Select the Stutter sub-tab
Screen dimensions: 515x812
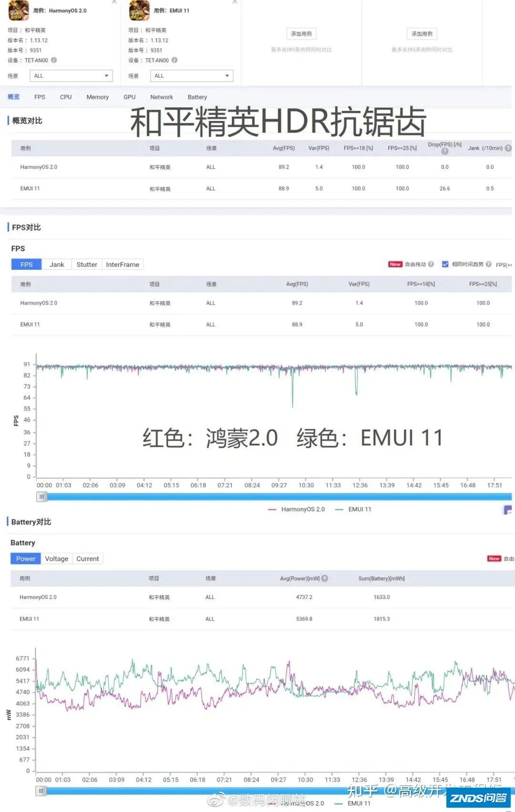(87, 264)
